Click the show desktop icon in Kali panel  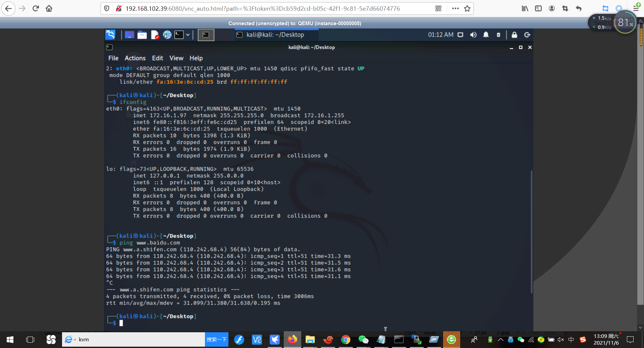coord(129,35)
